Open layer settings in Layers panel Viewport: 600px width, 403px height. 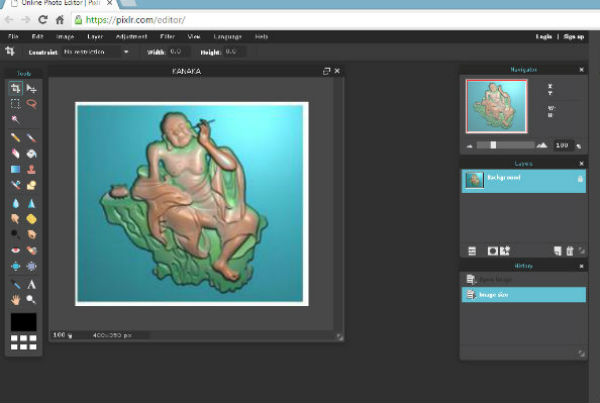472,251
